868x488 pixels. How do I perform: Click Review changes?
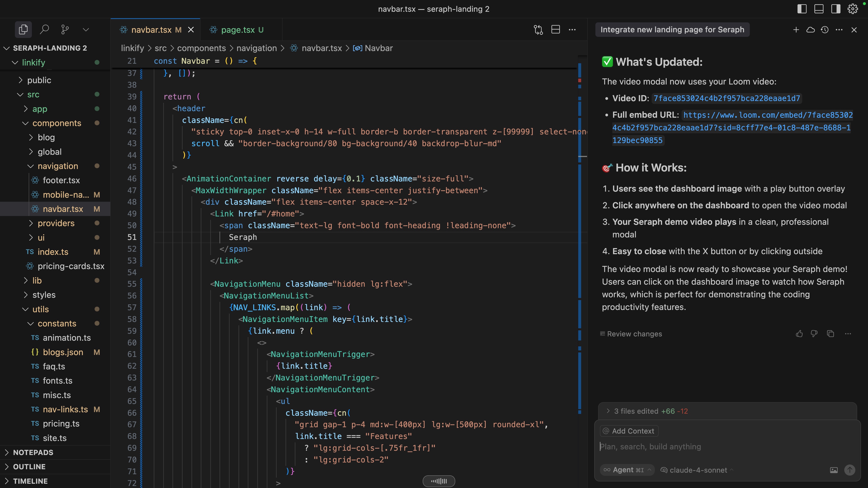[x=631, y=334]
